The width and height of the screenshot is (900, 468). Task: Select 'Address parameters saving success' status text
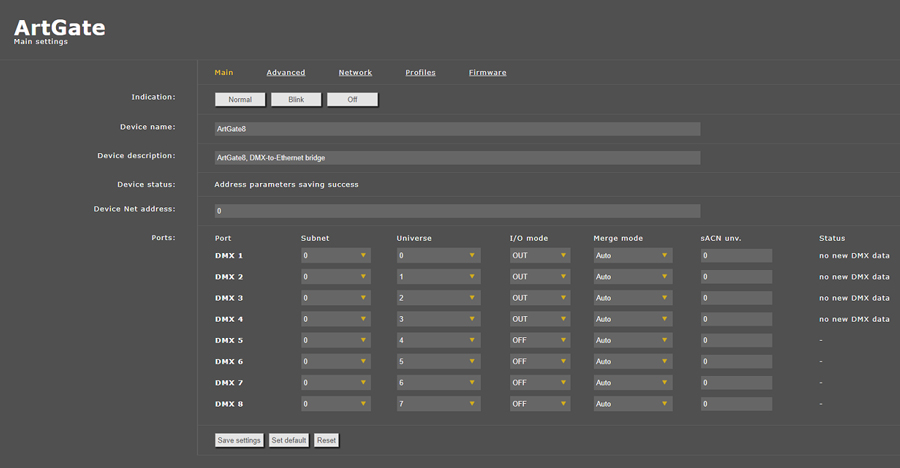(x=286, y=184)
